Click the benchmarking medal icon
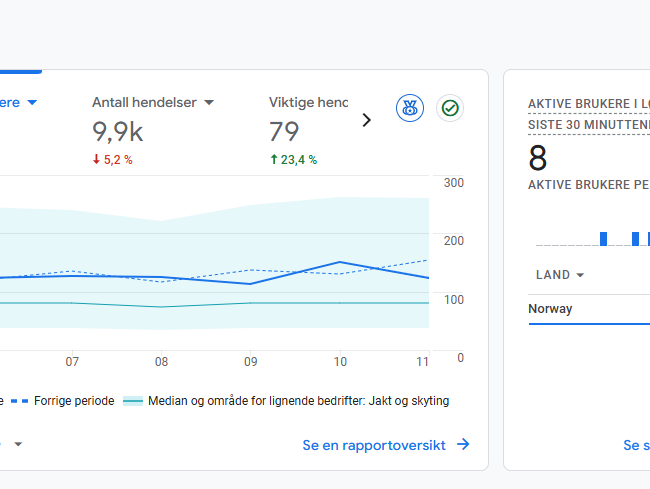This screenshot has width=650, height=489. (409, 108)
